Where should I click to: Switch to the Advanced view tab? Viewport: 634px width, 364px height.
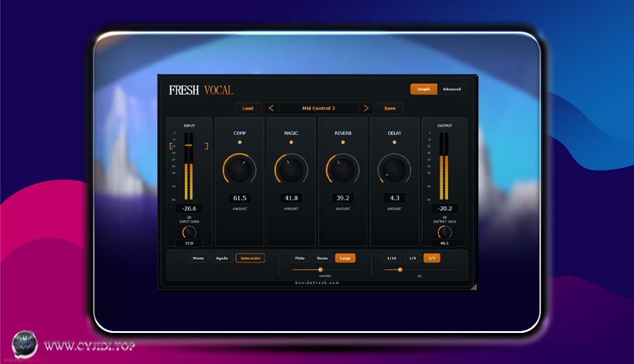click(451, 89)
